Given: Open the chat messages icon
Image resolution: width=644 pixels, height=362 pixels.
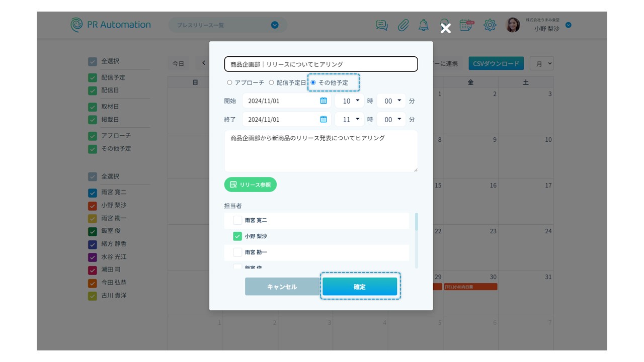Looking at the screenshot, I should click(382, 25).
